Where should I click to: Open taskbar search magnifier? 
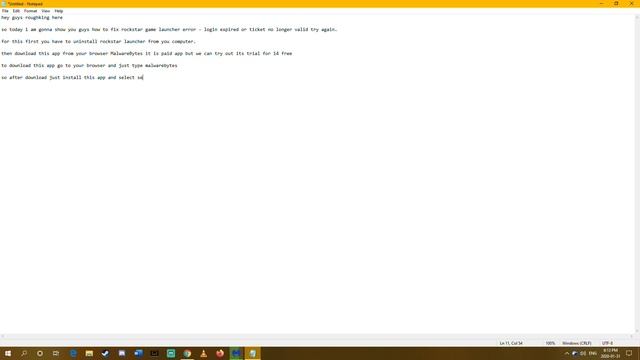click(x=24, y=353)
